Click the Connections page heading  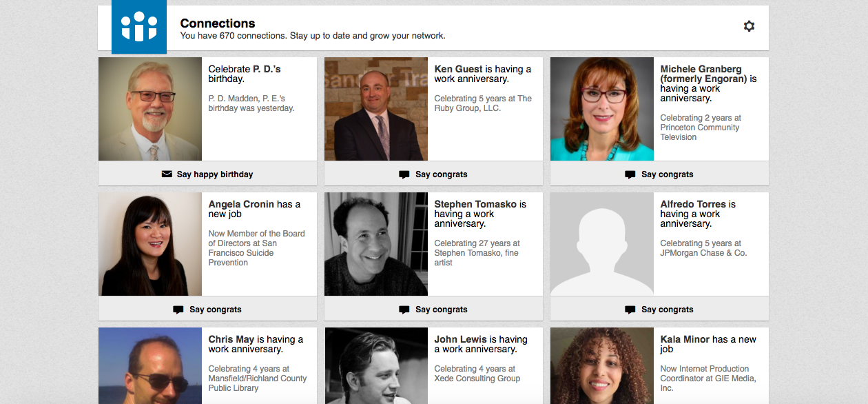(x=218, y=23)
